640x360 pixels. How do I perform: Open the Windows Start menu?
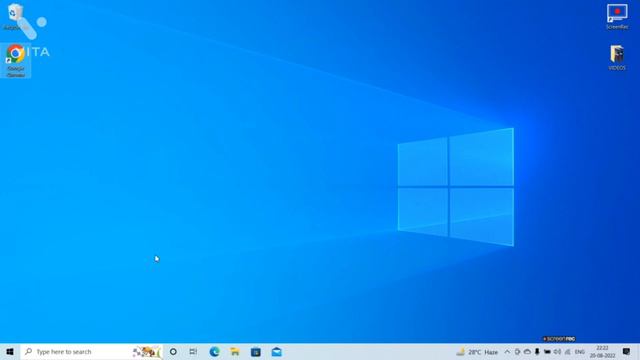click(x=10, y=351)
